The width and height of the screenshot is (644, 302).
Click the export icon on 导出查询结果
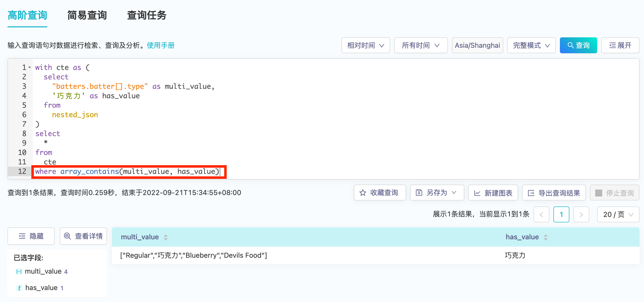[531, 193]
